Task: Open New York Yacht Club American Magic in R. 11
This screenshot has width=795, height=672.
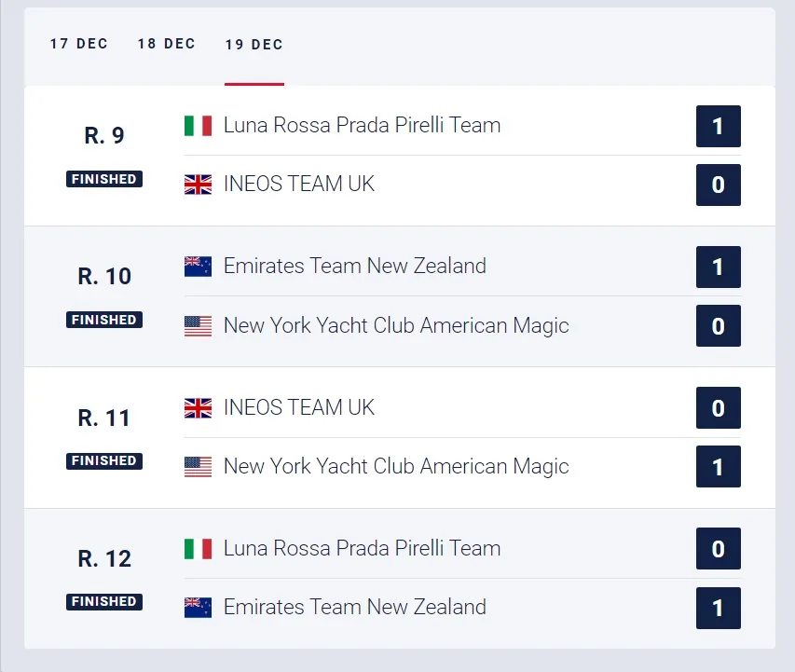Action: coord(396,467)
